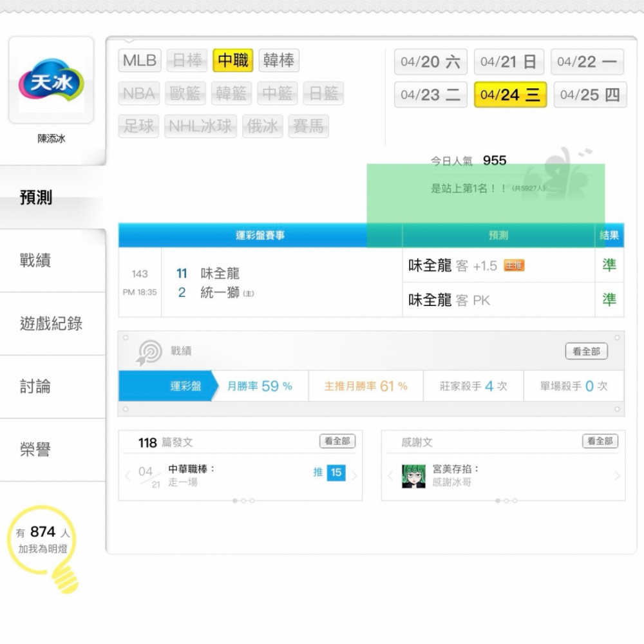Select the MLB league filter
Screen dimensions: 644x644
[x=140, y=61]
